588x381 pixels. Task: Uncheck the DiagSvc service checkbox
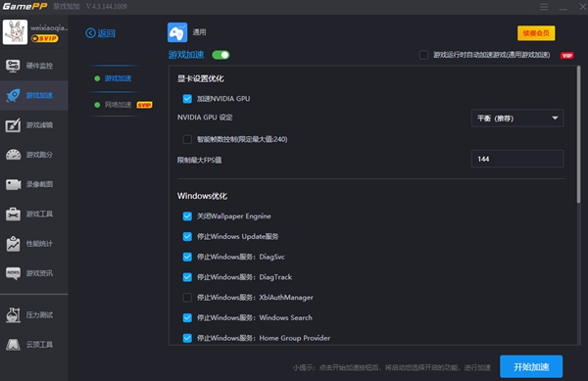(187, 257)
